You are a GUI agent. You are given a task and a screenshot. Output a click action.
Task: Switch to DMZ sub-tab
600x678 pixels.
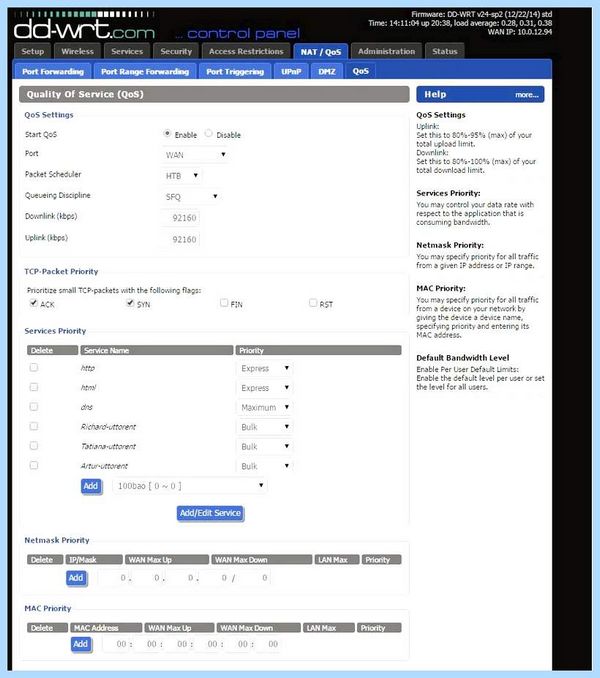coord(327,71)
